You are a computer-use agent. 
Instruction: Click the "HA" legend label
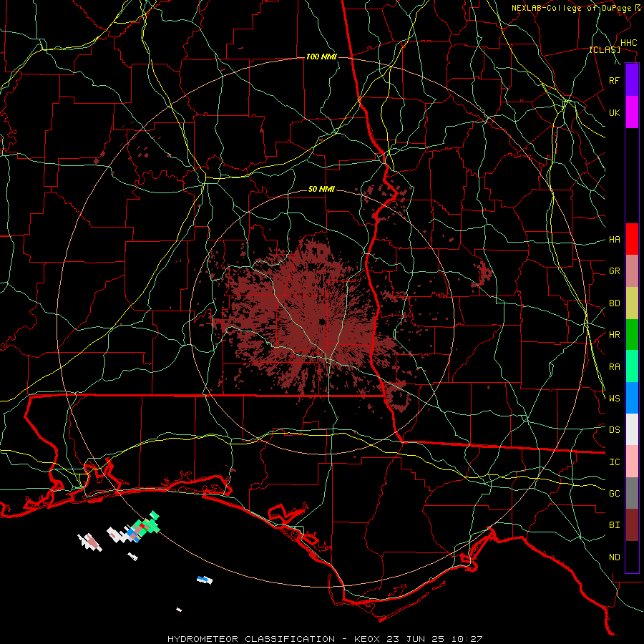point(614,240)
